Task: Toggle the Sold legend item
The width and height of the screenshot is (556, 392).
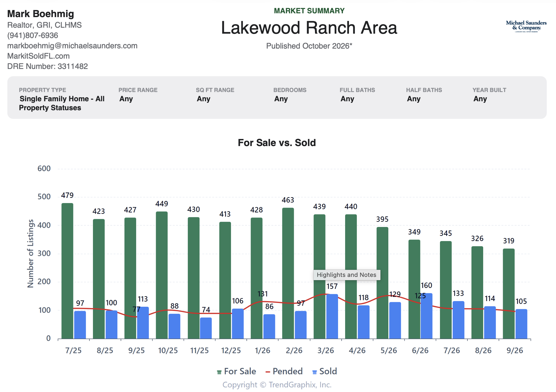Action: 325,371
